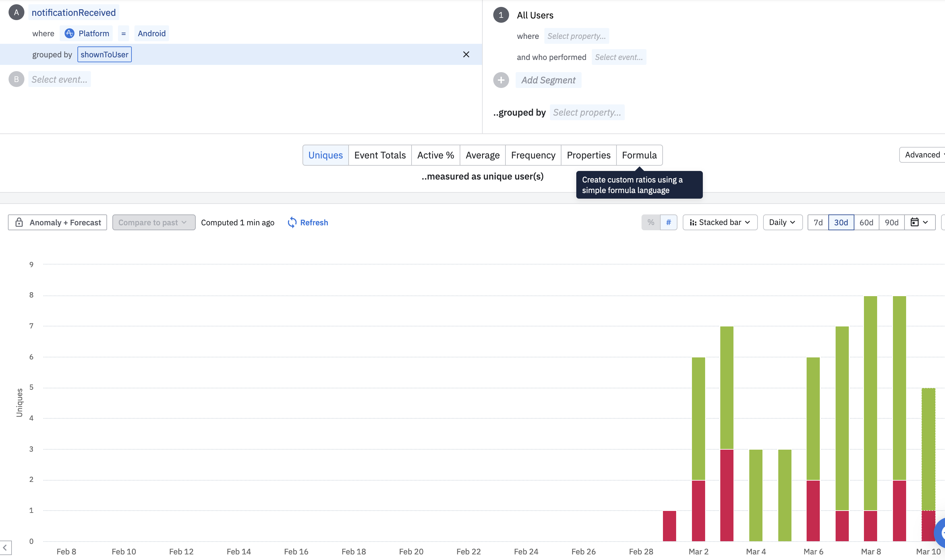Remove the shownToUser grouping with X

click(x=466, y=54)
